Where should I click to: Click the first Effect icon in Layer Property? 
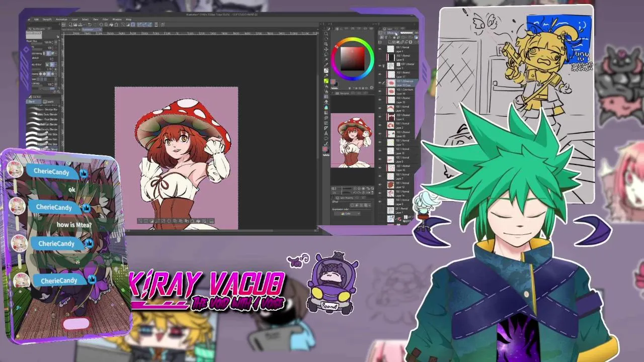pos(352,205)
